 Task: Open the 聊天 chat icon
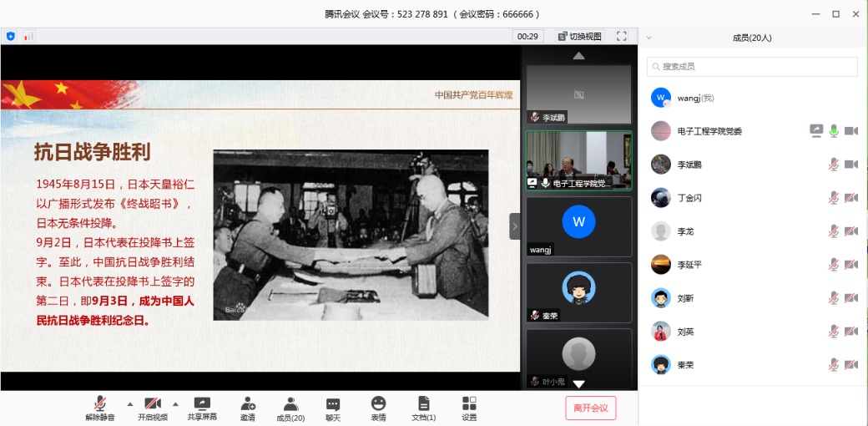333,403
